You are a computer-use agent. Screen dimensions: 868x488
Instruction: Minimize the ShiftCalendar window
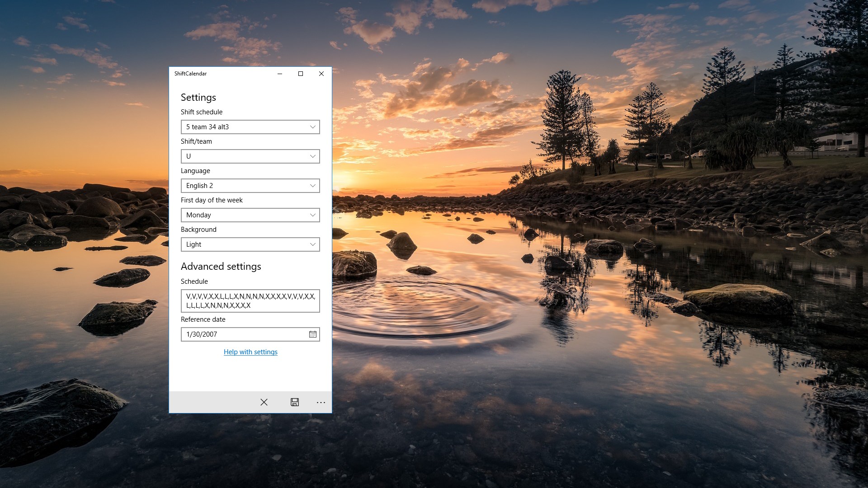280,74
